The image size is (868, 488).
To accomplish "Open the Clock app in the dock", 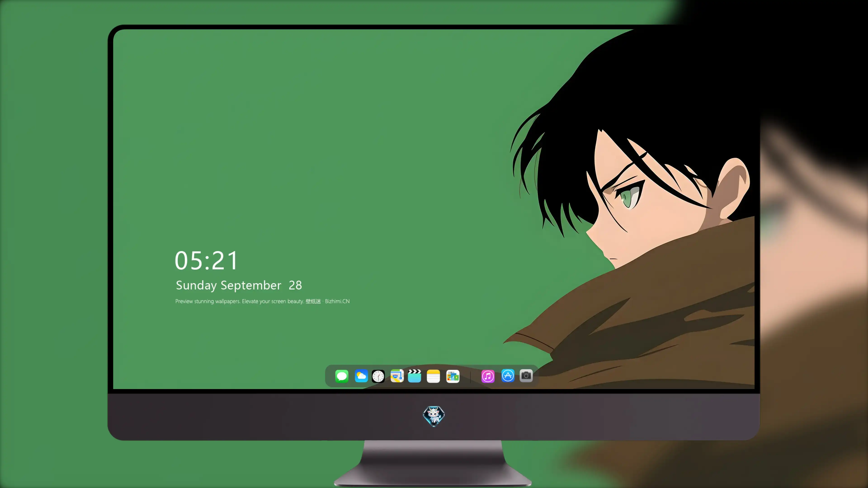I will pos(378,376).
